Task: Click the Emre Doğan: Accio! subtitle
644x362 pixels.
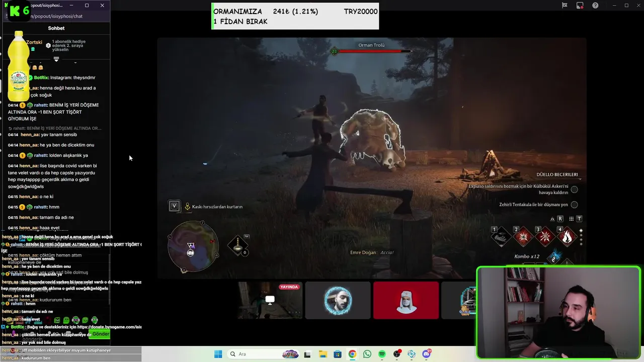Action: [x=372, y=252]
